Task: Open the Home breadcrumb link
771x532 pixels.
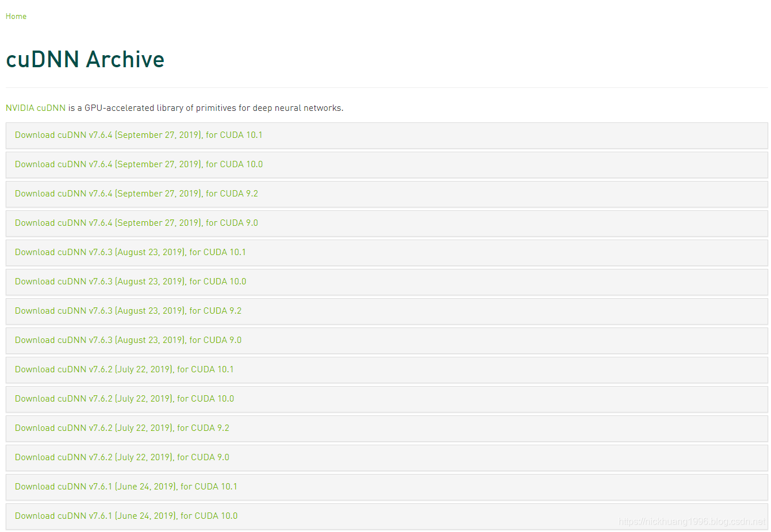Action: click(16, 16)
